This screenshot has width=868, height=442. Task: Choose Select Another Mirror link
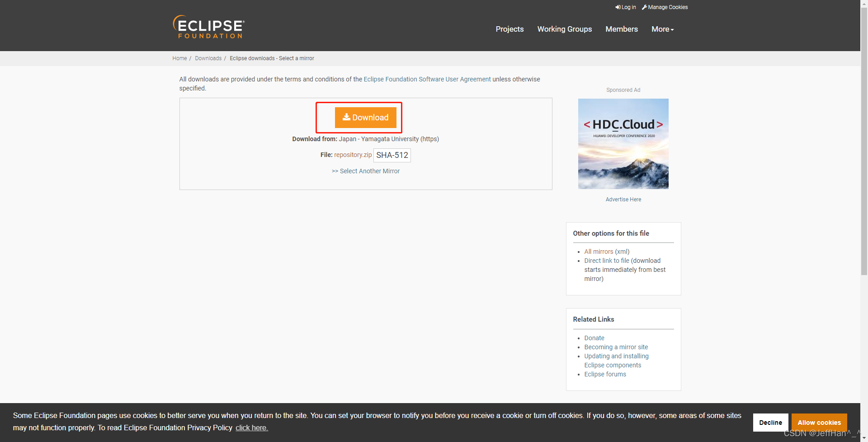click(366, 171)
